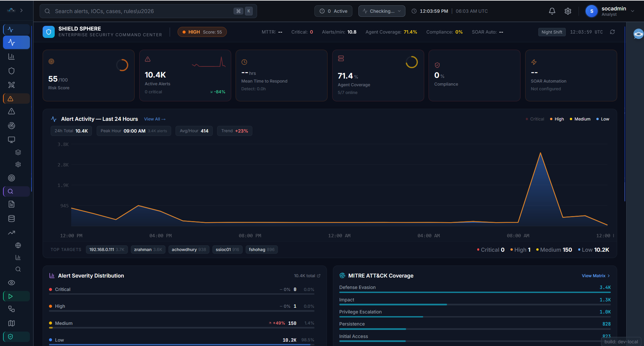This screenshot has height=346, width=644.
Task: Open the crossed-swords attack simulation panel
Action: (x=11, y=85)
